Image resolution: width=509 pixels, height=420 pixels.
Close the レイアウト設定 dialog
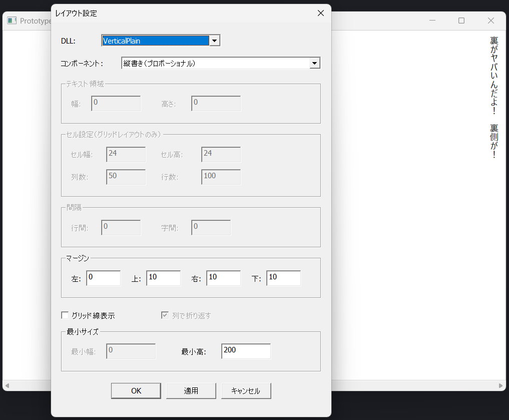click(321, 13)
